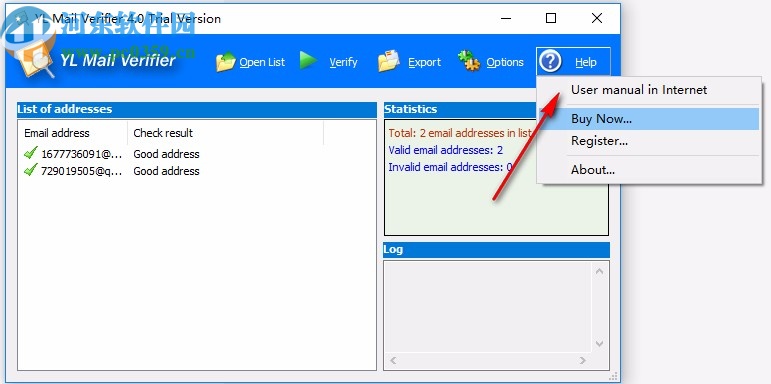This screenshot has width=771, height=384.
Task: Sort by Email address column header
Action: pos(73,133)
